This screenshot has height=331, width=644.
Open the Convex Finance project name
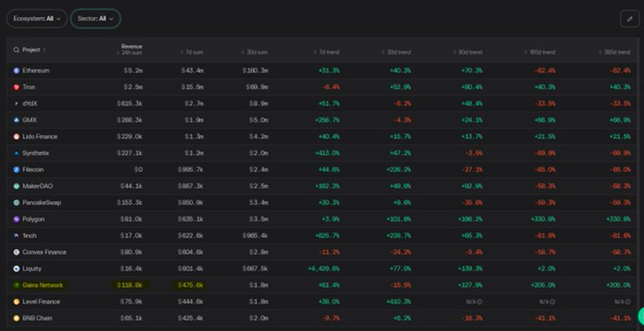[x=45, y=252]
